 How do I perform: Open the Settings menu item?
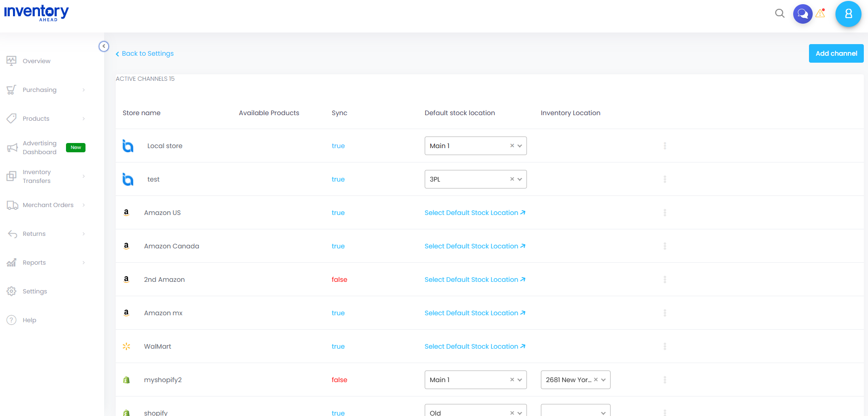click(x=35, y=291)
